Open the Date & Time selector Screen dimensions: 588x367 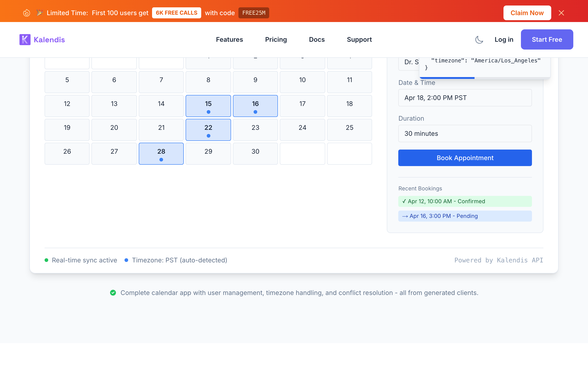coord(465,98)
